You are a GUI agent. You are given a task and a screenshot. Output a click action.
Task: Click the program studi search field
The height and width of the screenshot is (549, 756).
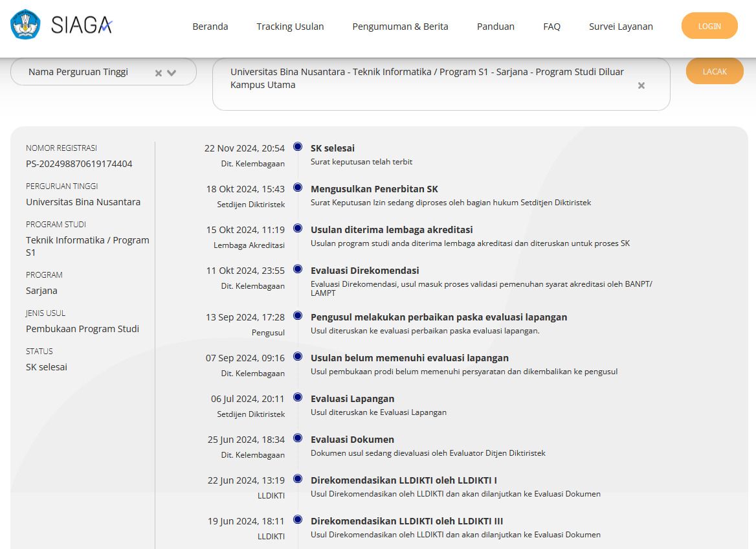pos(441,84)
